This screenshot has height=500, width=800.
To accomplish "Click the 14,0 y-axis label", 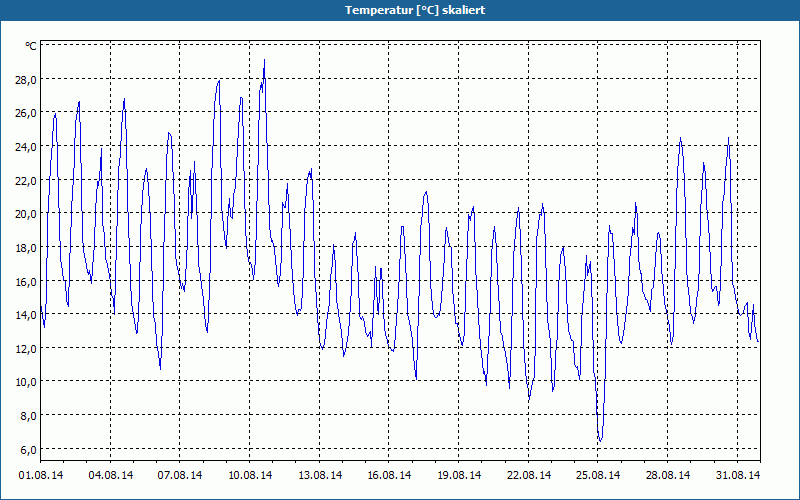I will 26,315.
